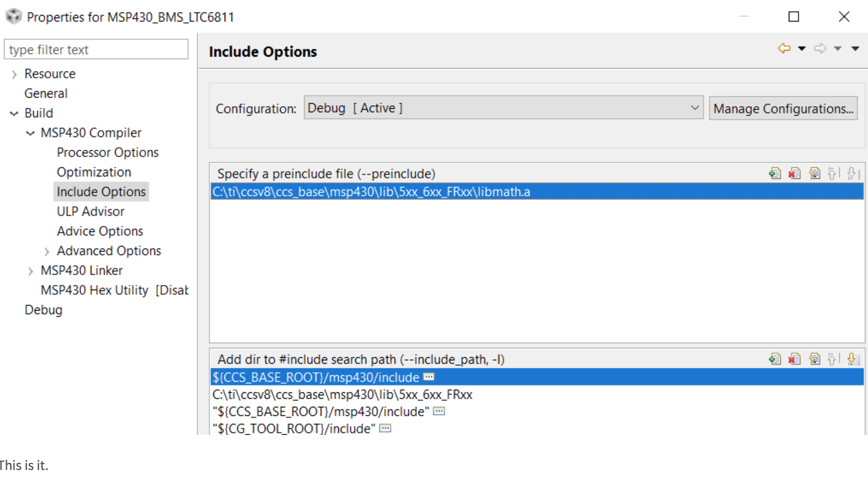Select Advanced Options tree item
868x495 pixels.
coord(109,251)
